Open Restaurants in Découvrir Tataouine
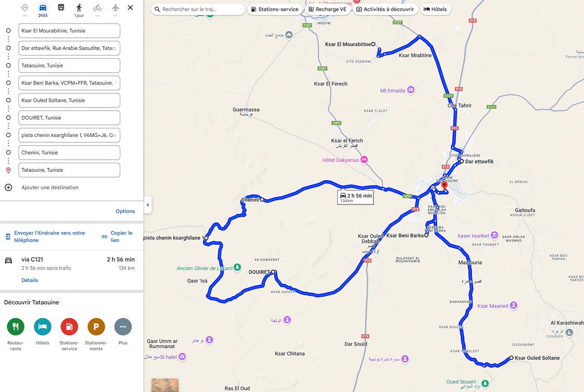The height and width of the screenshot is (392, 584). 15,326
